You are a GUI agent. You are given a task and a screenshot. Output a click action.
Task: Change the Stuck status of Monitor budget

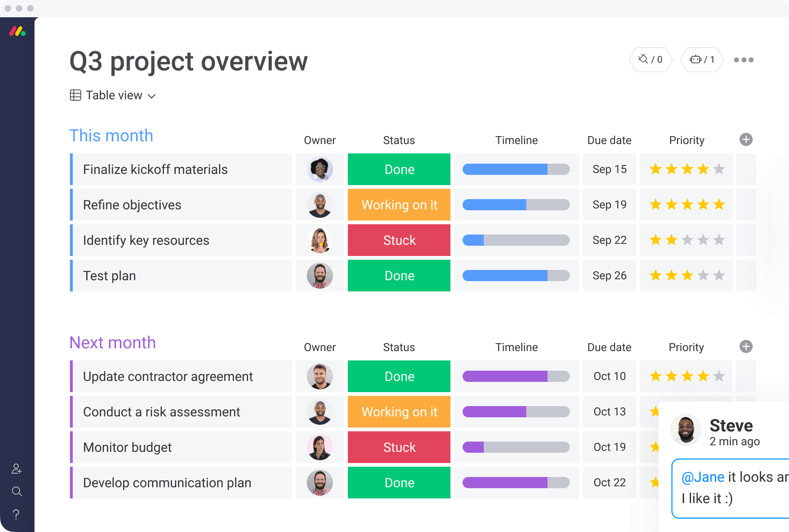pyautogui.click(x=399, y=447)
